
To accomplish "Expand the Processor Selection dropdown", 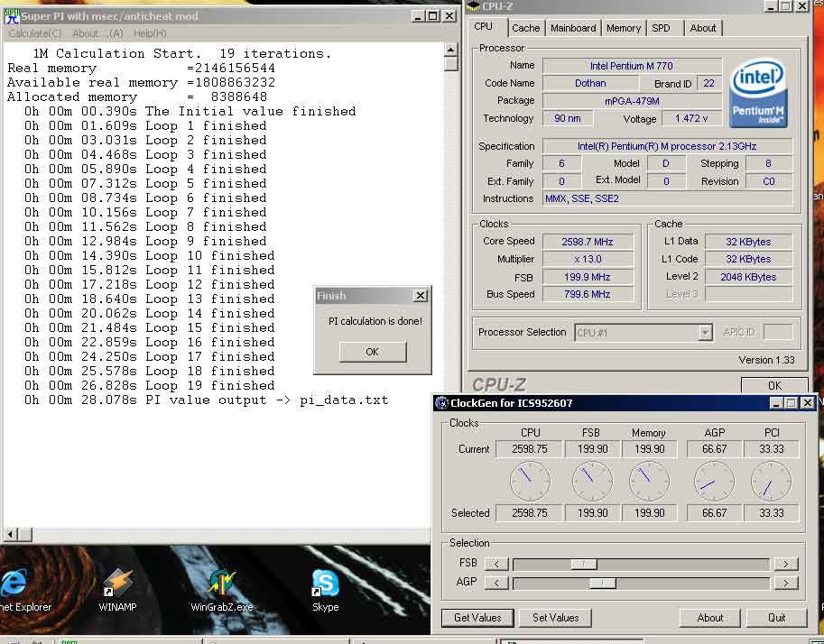I will [x=705, y=333].
